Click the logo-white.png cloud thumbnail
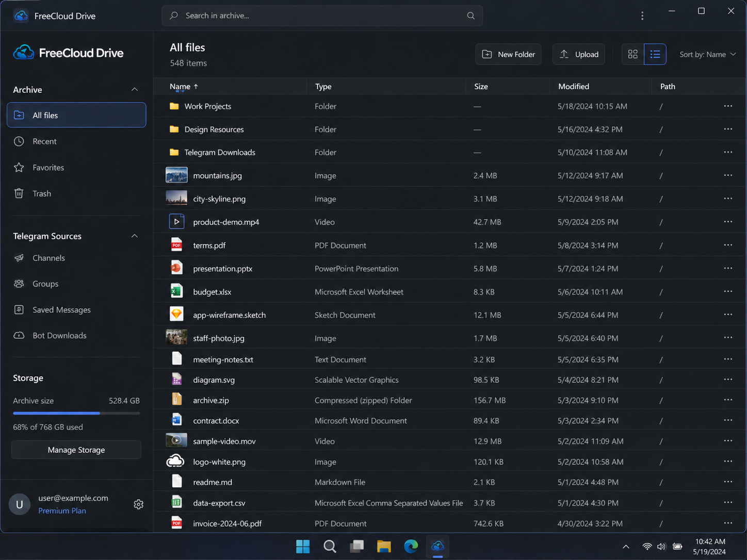The height and width of the screenshot is (560, 747). pyautogui.click(x=175, y=460)
